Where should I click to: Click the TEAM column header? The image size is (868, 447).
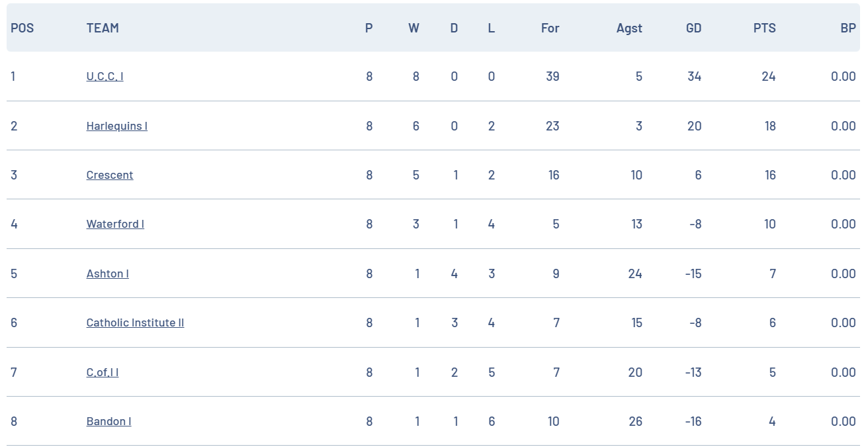[103, 28]
